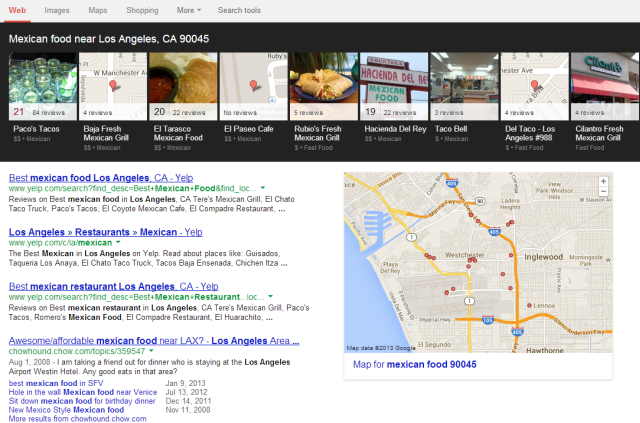Click the red map pin on the Del Taco thumbnail
Screen dimensions: 640x423
tap(534, 85)
